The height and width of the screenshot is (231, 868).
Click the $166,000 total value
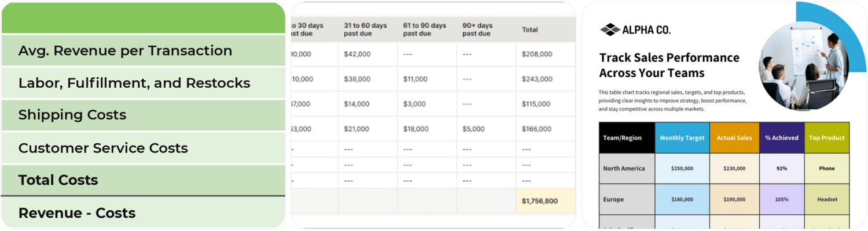pos(537,129)
